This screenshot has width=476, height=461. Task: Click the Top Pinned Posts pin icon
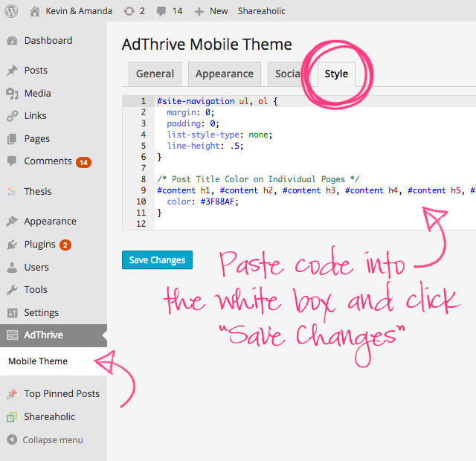click(x=12, y=394)
